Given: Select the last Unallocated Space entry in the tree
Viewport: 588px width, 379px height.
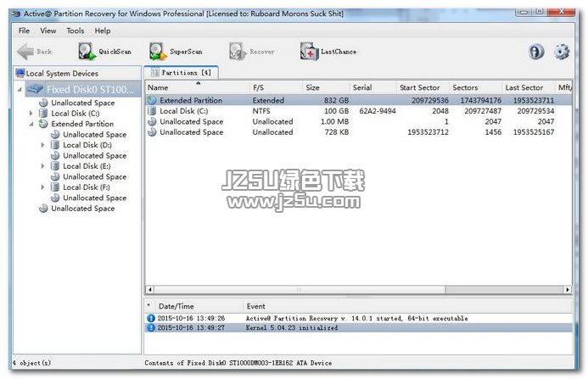Looking at the screenshot, I should coord(83,209).
